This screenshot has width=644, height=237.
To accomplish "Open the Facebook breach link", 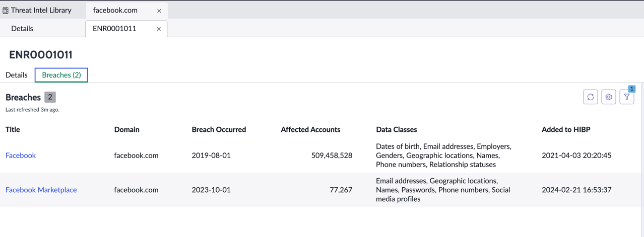I will pos(21,155).
